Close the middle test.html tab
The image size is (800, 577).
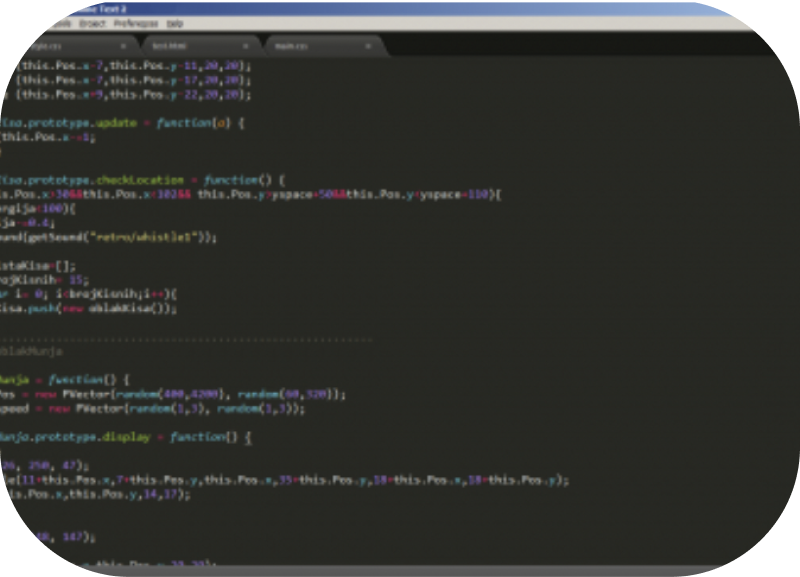pos(246,45)
